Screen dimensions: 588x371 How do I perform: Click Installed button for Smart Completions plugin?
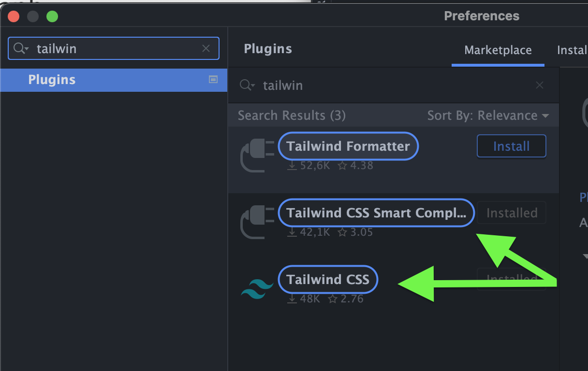pyautogui.click(x=511, y=213)
